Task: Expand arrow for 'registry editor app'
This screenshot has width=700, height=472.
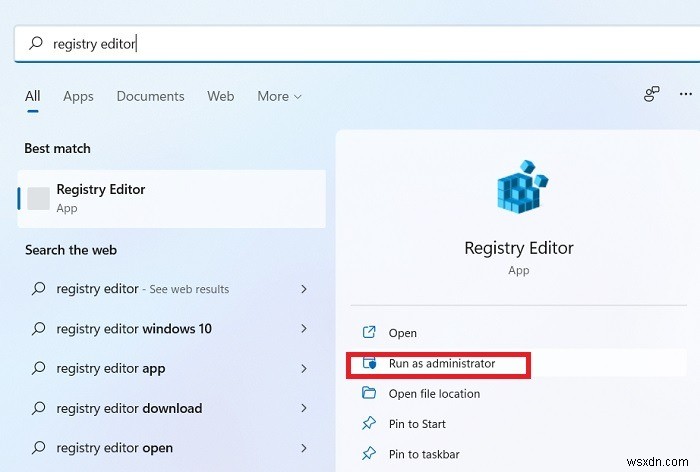Action: [x=304, y=368]
